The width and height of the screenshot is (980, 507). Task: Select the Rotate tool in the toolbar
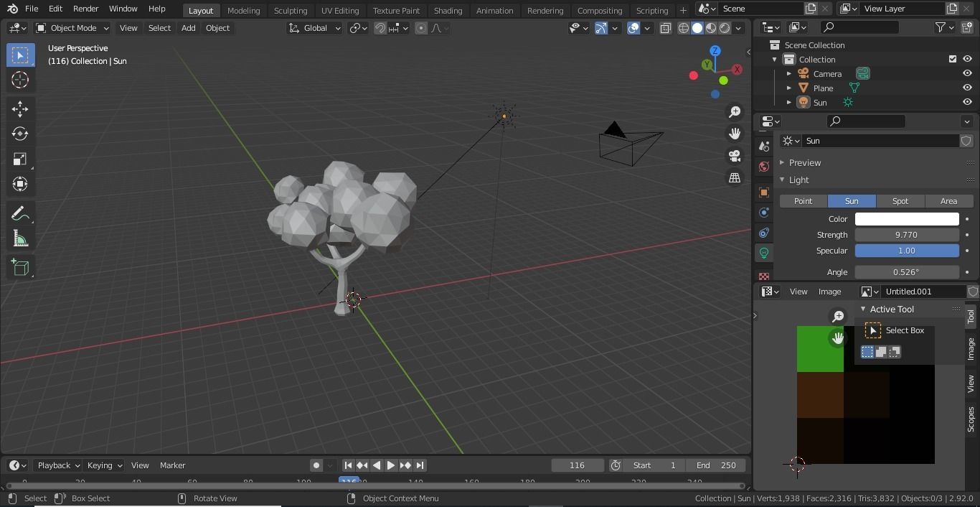(x=19, y=134)
